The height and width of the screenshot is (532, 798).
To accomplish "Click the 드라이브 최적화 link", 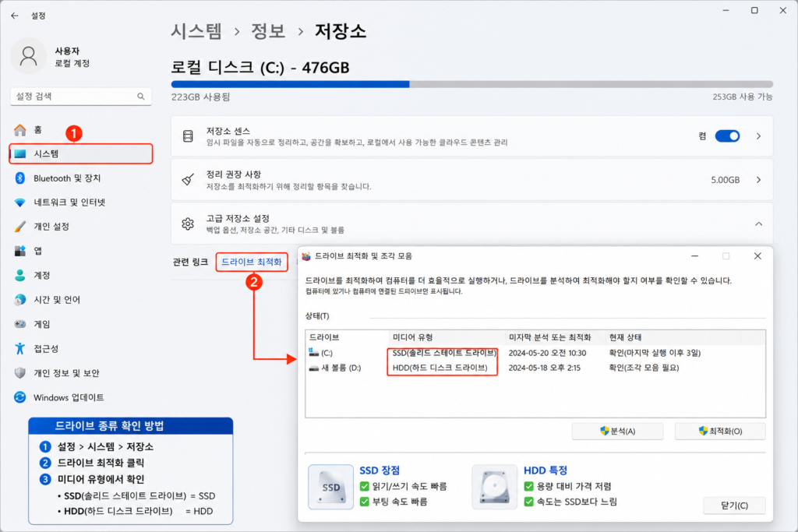I will (x=252, y=262).
